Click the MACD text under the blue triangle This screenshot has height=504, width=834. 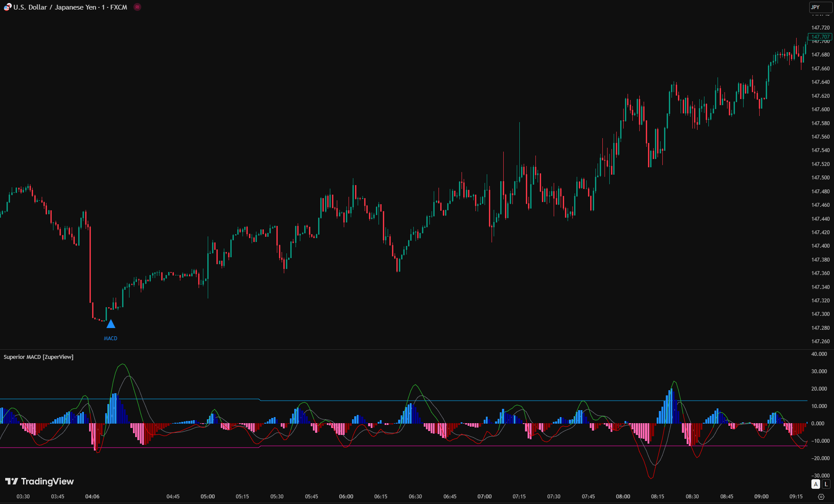[110, 338]
